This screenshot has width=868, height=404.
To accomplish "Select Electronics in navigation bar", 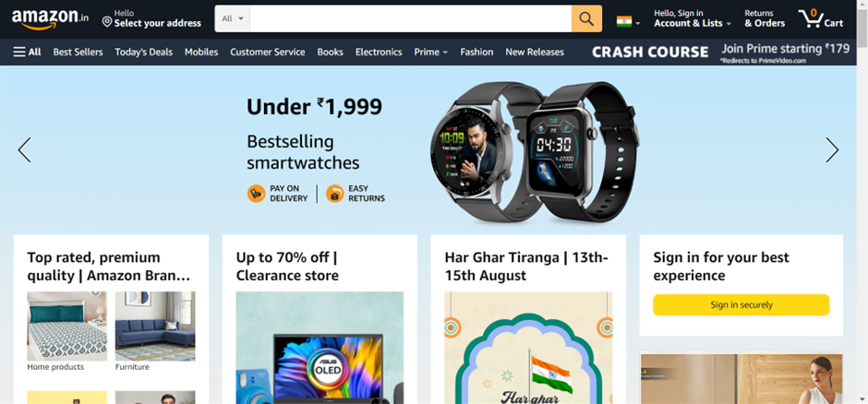I will (x=379, y=52).
